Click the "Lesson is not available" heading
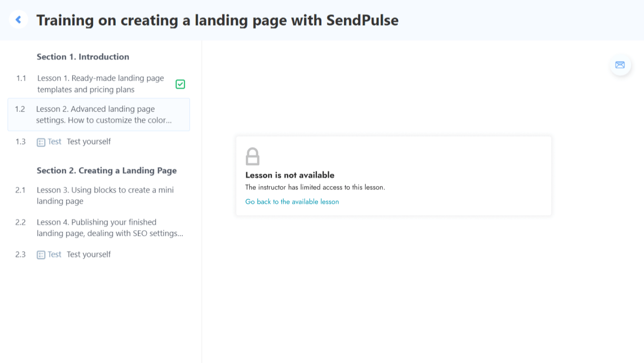 coord(289,175)
